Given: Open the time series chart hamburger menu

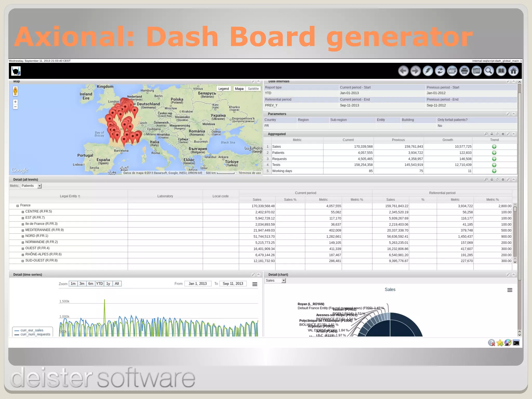Looking at the screenshot, I should 255,284.
